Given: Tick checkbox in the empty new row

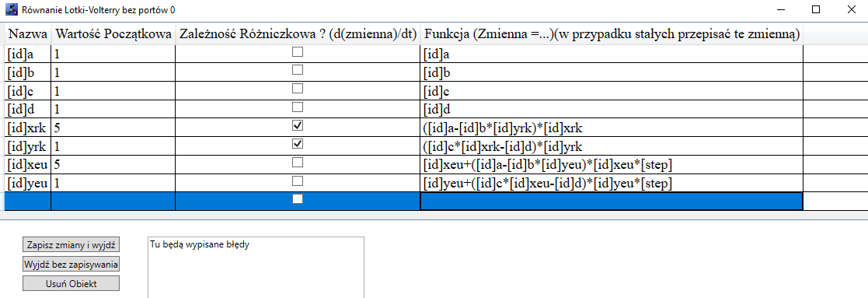Looking at the screenshot, I should [x=298, y=199].
